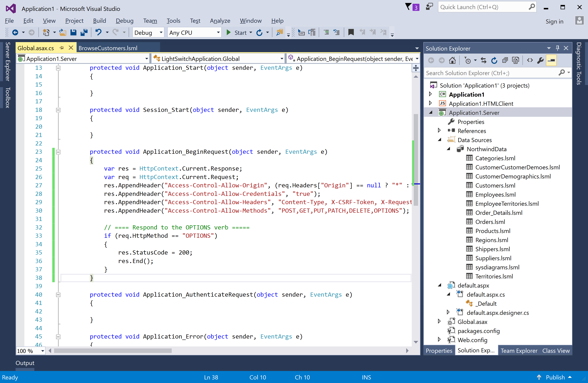Toggle a bookmark on the current line
Image resolution: width=588 pixels, height=383 pixels.
pos(351,32)
